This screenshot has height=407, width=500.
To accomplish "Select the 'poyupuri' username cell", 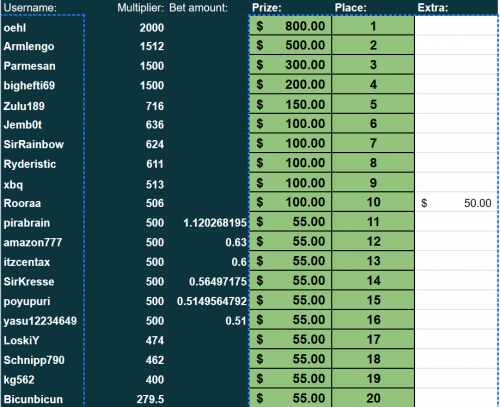I will tap(42, 301).
